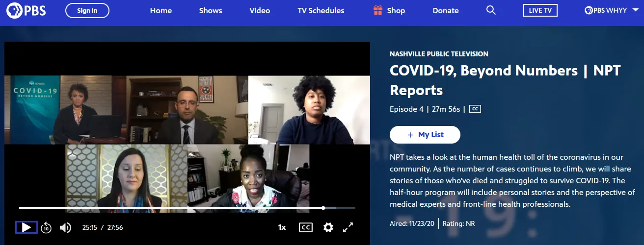
Task: Click the Aired: 11/23/20 text
Action: pos(411,224)
